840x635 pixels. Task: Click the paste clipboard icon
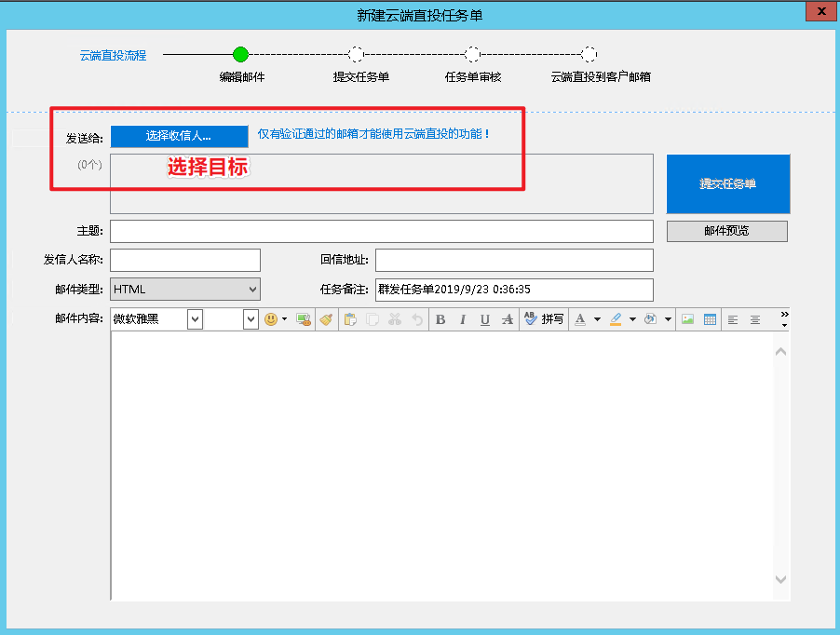(350, 319)
